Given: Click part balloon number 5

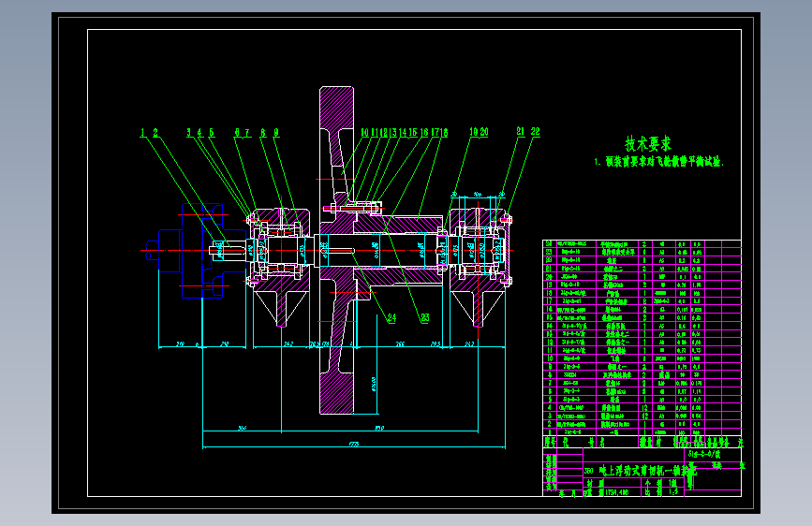Looking at the screenshot, I should click(x=212, y=133).
